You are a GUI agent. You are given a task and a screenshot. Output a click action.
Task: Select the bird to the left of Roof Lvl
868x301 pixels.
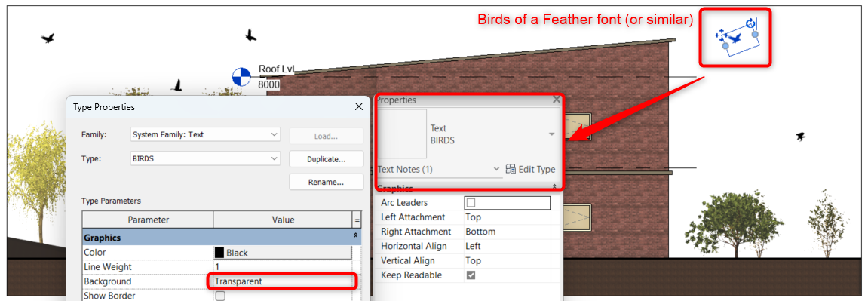coord(178,85)
